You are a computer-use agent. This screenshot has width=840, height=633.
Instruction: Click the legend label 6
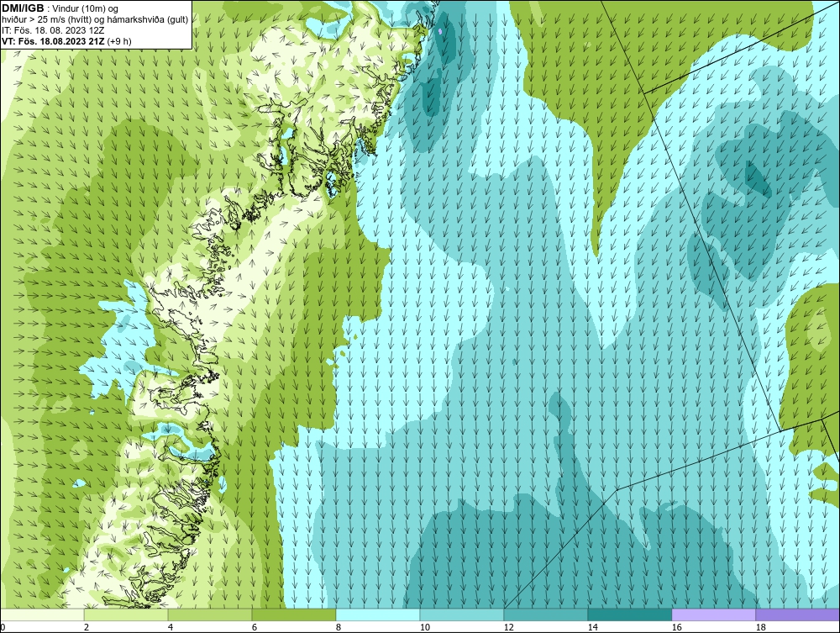click(x=254, y=627)
